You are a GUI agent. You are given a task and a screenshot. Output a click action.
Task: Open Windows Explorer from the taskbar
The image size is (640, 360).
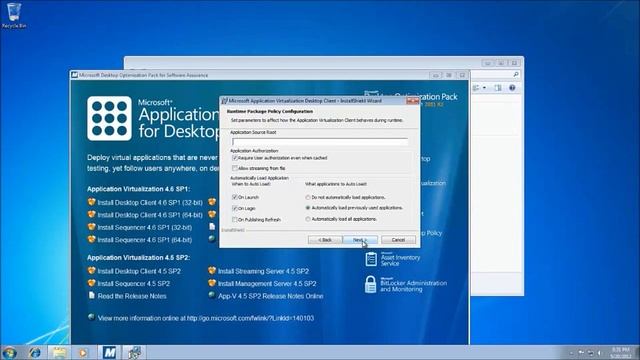click(59, 353)
